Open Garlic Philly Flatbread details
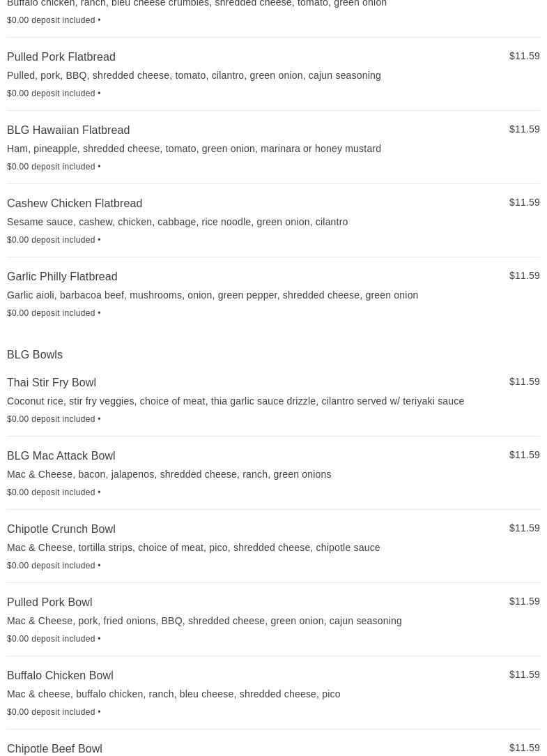 (x=273, y=294)
